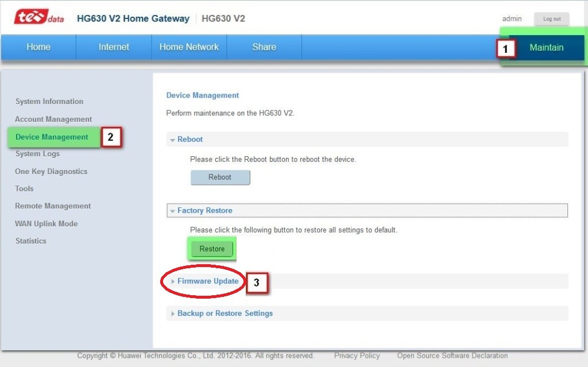The image size is (588, 367).
Task: Click 'Perform maintenance on the HG630 V2' text
Action: pyautogui.click(x=230, y=113)
